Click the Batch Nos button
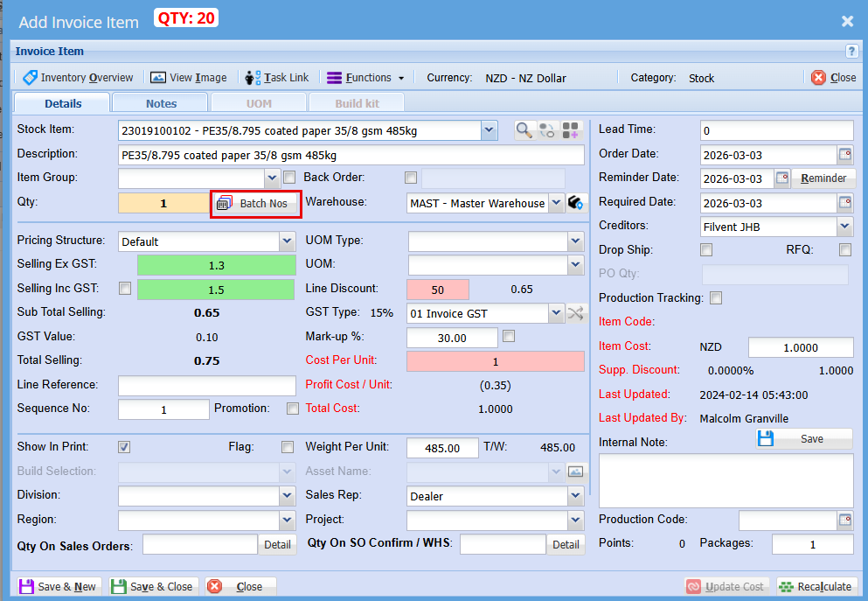This screenshot has width=868, height=601. (x=256, y=204)
